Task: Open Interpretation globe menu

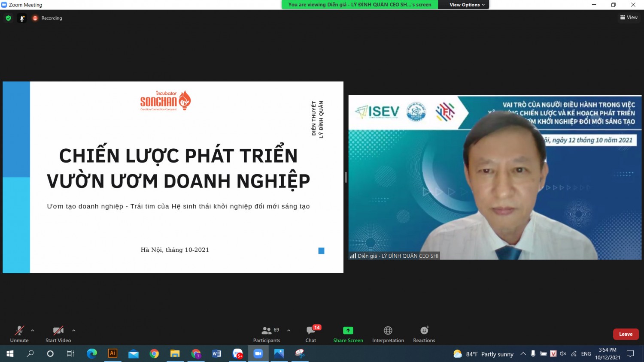Action: [388, 335]
